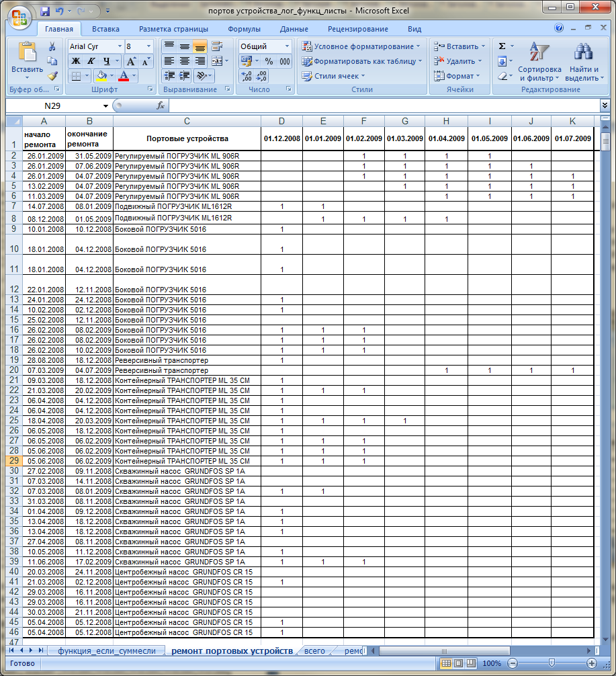This screenshot has width=616, height=676.
Task: Click the Paste clipboard icon
Action: pyautogui.click(x=27, y=52)
